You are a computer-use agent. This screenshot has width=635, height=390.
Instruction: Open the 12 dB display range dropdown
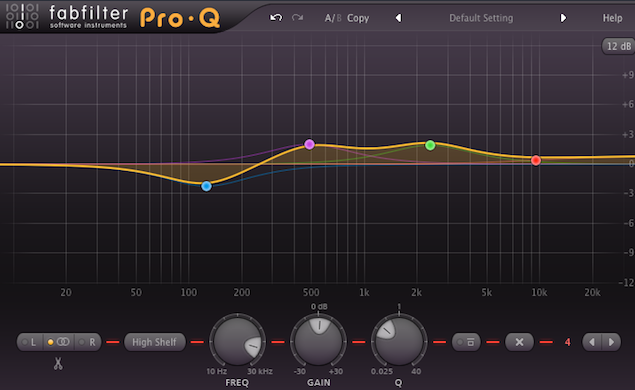[618, 46]
